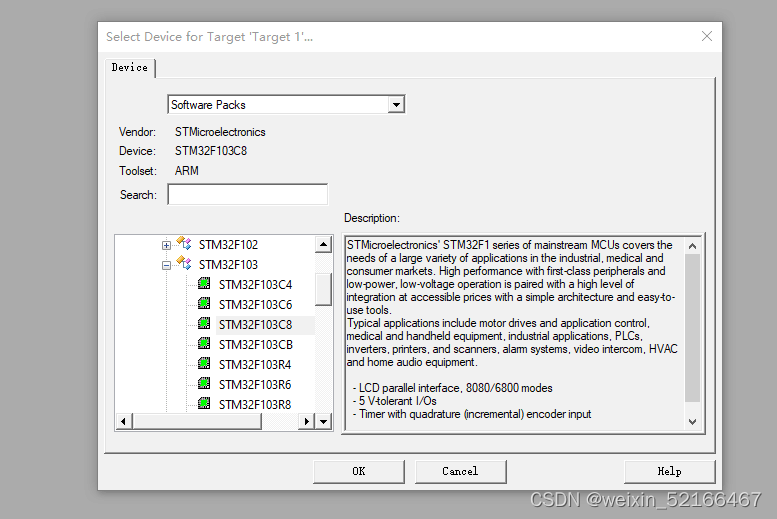
Task: Select the STM32F102 family label
Action: coord(228,245)
